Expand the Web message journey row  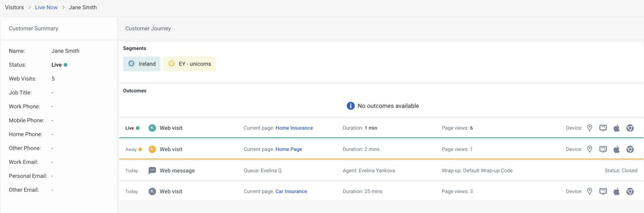[x=381, y=170]
